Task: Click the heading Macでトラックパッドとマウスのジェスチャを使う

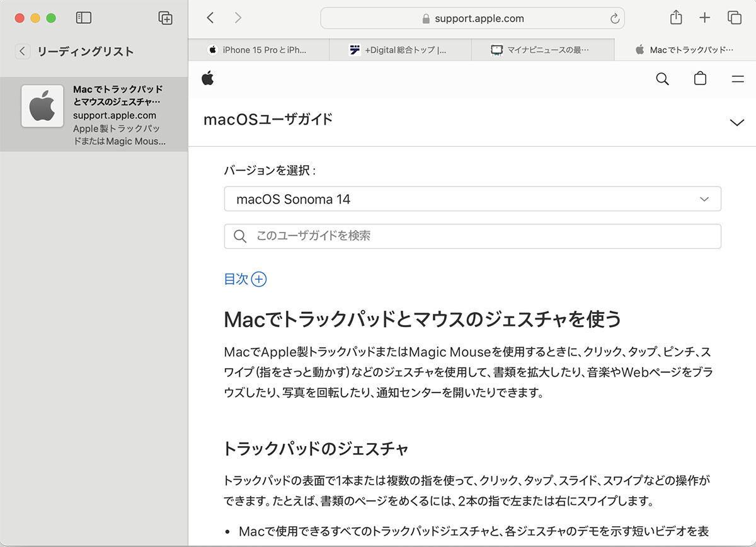Action: click(x=422, y=320)
